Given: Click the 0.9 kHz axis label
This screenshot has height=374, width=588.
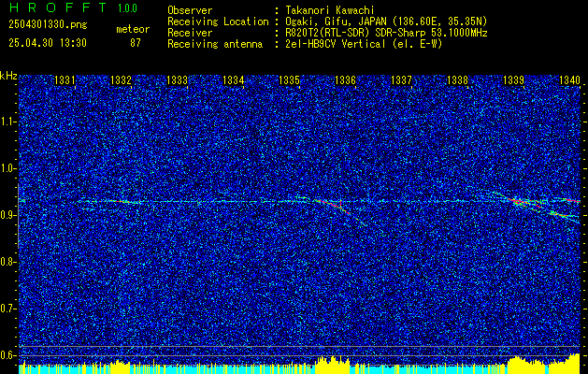Looking at the screenshot, I should point(8,215).
